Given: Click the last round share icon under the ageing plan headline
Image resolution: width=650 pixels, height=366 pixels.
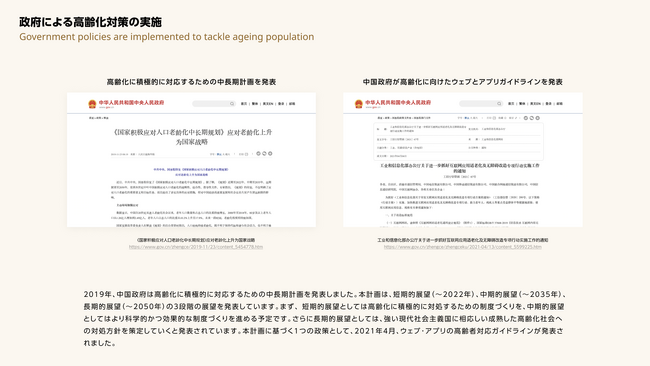Looking at the screenshot, I should [x=270, y=154].
